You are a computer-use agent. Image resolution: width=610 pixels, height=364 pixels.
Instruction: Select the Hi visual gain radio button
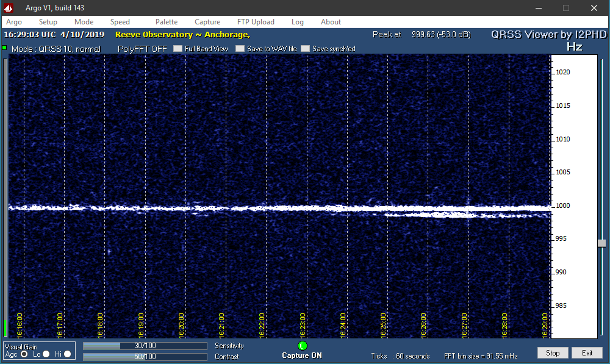67,354
